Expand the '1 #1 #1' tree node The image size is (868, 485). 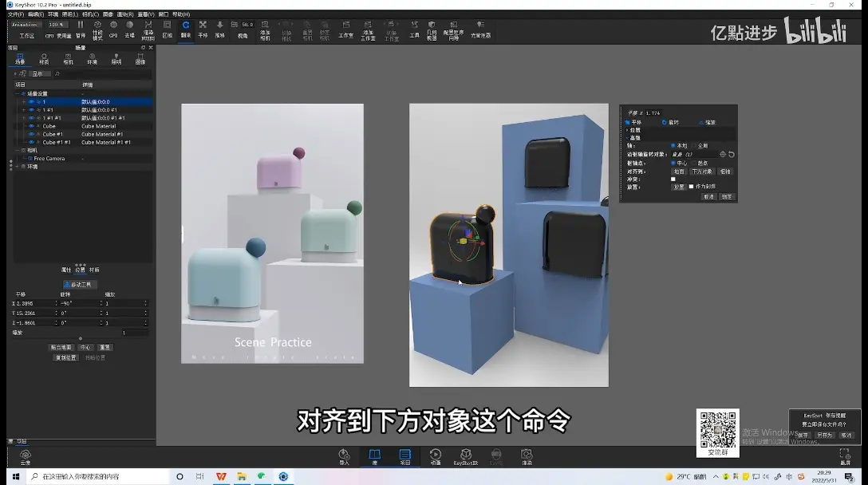tap(24, 118)
